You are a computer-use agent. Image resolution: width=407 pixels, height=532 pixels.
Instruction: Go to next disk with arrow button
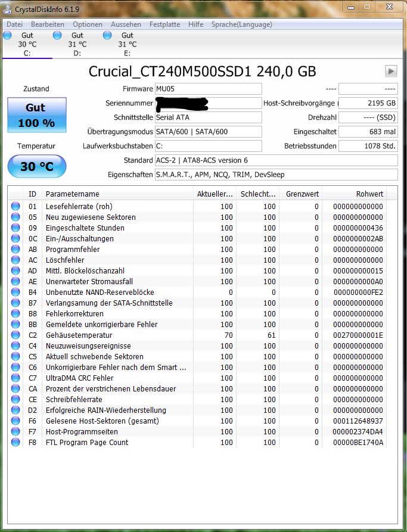click(391, 71)
